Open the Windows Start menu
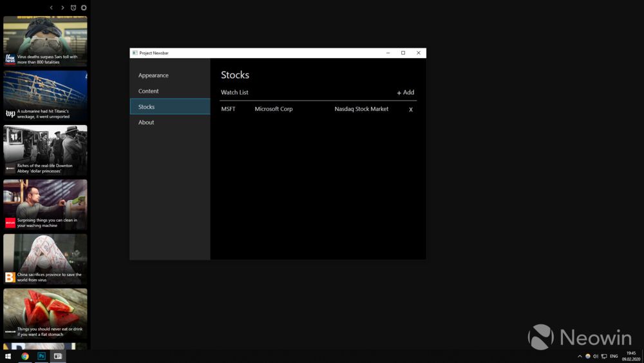Viewport: 644px width, 363px height. [8, 357]
